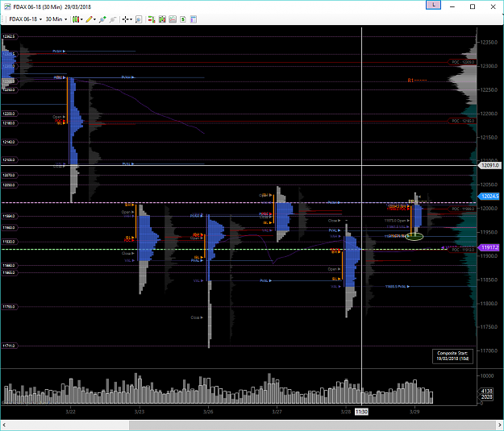Click the 12091.0 price marker
The height and width of the screenshot is (431, 504).
(489, 165)
